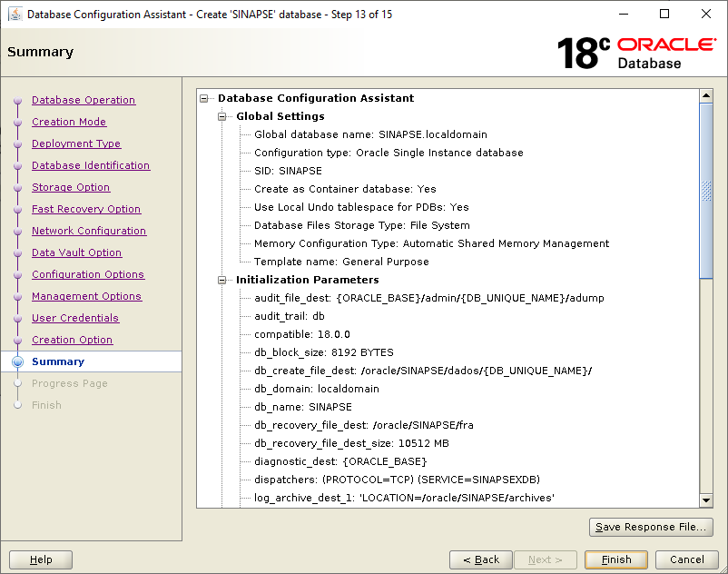Select db_block_size: 8192 BYTES row
This screenshot has width=728, height=574.
click(x=324, y=352)
